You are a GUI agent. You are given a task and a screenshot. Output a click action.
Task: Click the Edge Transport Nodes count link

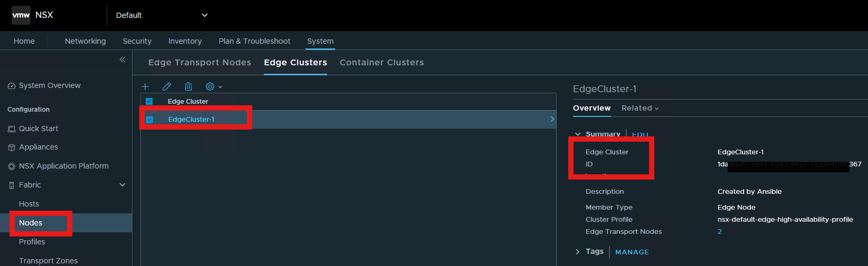point(720,232)
